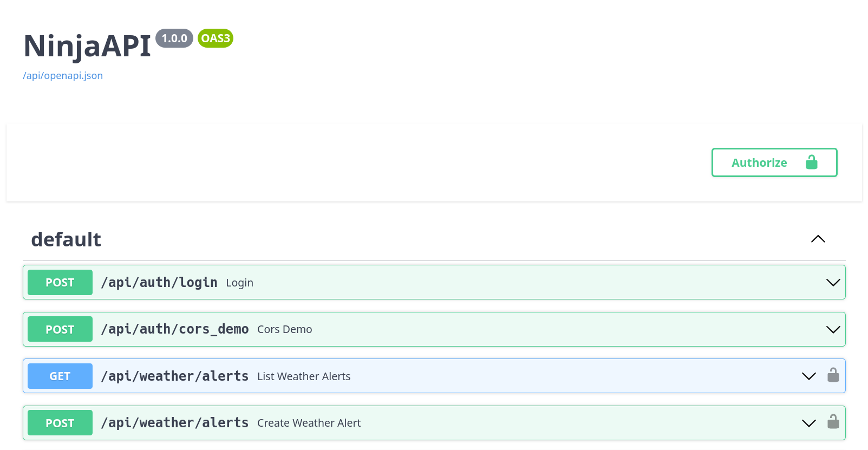Viewport: 868px width, 450px height.
Task: Click the POST badge for login endpoint
Action: 60,282
